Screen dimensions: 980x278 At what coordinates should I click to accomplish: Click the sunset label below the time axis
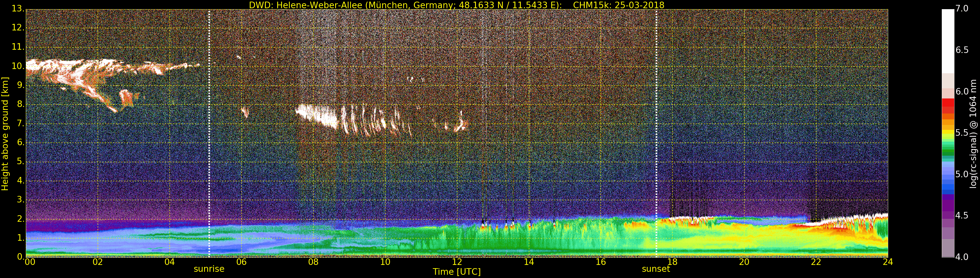656,269
